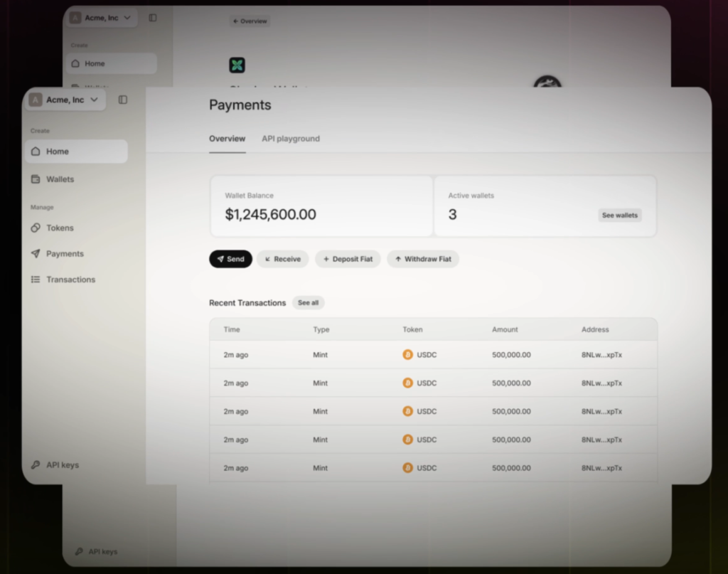Click the Transactions list icon
Viewport: 728px width, 574px height.
(34, 279)
